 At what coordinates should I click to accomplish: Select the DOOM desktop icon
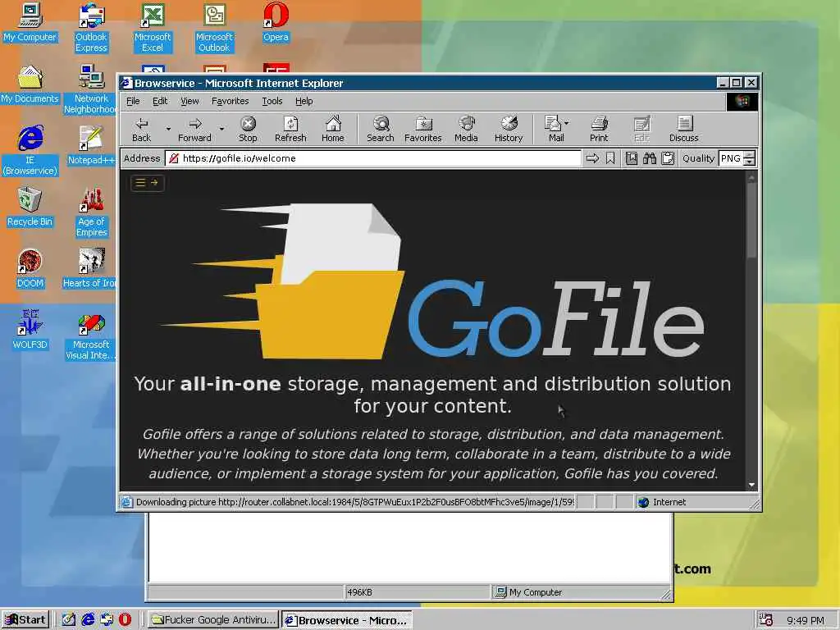click(x=30, y=269)
